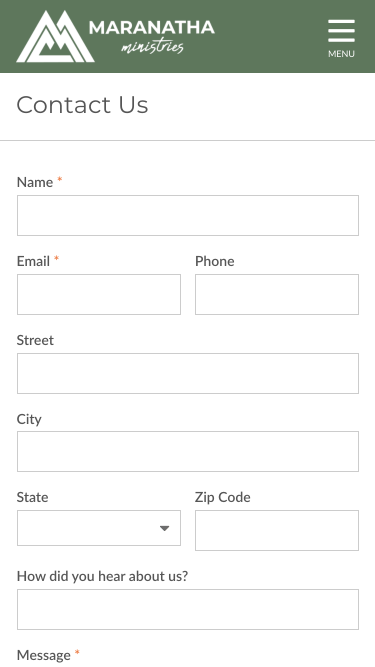Viewport: 375px width, 667px height.
Task: Focus the City input box
Action: point(188,451)
